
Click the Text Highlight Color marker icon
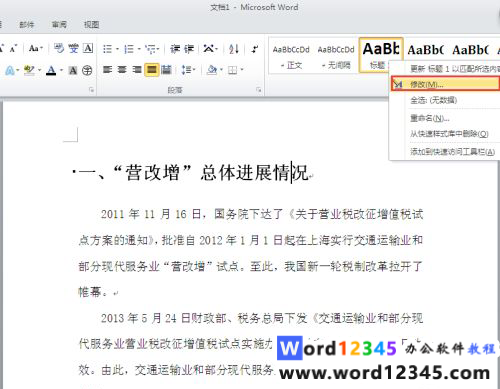tap(29, 70)
